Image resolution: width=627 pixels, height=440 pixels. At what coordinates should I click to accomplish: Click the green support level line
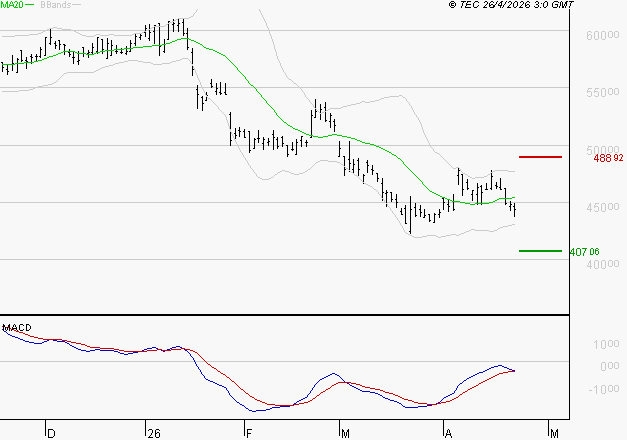[x=540, y=251]
